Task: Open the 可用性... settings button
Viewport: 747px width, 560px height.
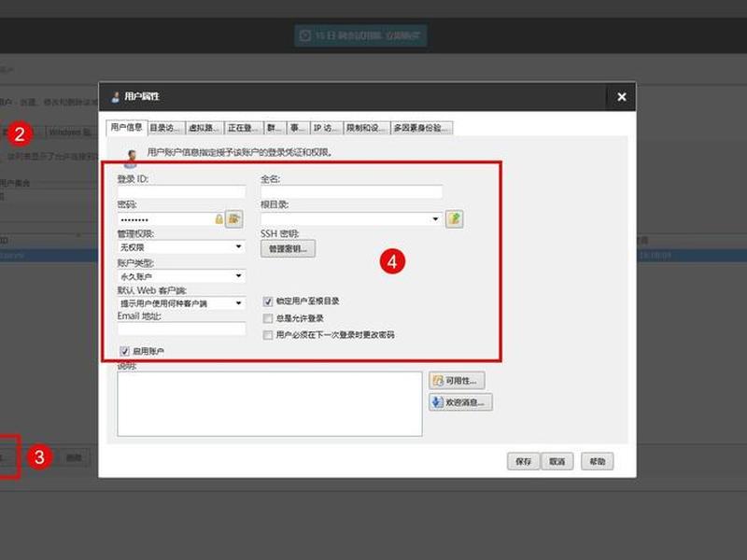Action: coord(458,381)
